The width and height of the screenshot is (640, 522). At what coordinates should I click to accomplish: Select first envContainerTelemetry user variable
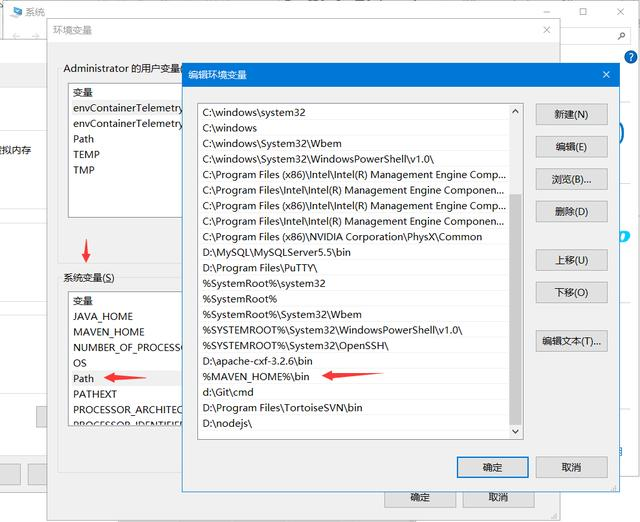pos(126,108)
